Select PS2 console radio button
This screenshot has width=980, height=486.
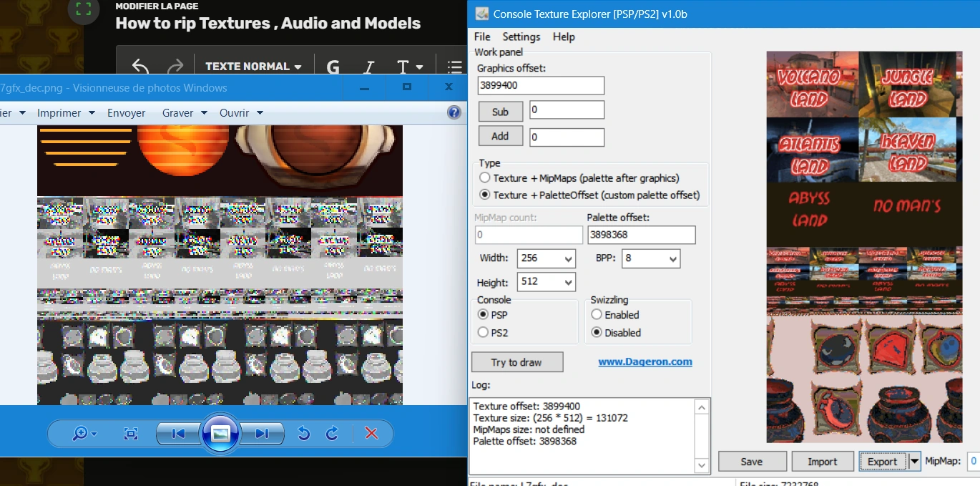tap(484, 332)
